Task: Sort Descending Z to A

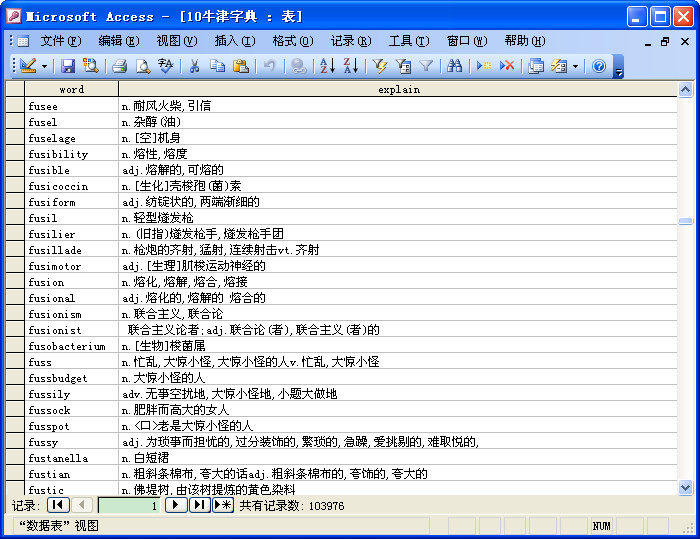Action: (x=351, y=66)
